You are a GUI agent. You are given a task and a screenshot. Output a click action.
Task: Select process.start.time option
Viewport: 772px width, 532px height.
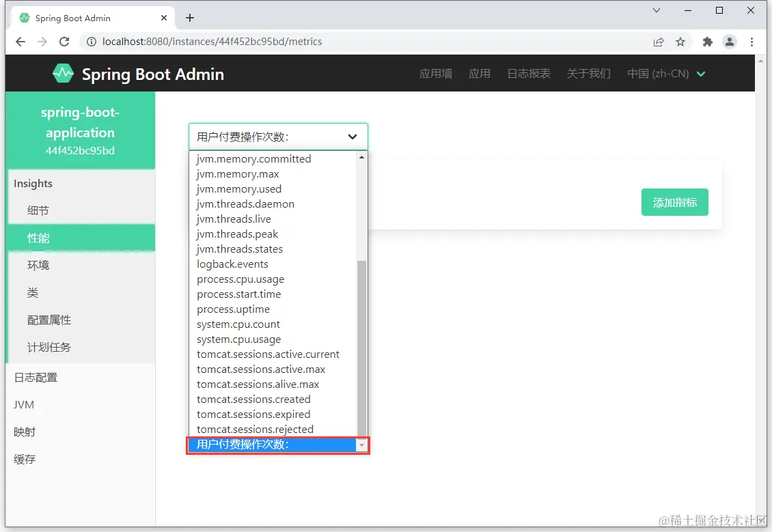tap(273, 294)
